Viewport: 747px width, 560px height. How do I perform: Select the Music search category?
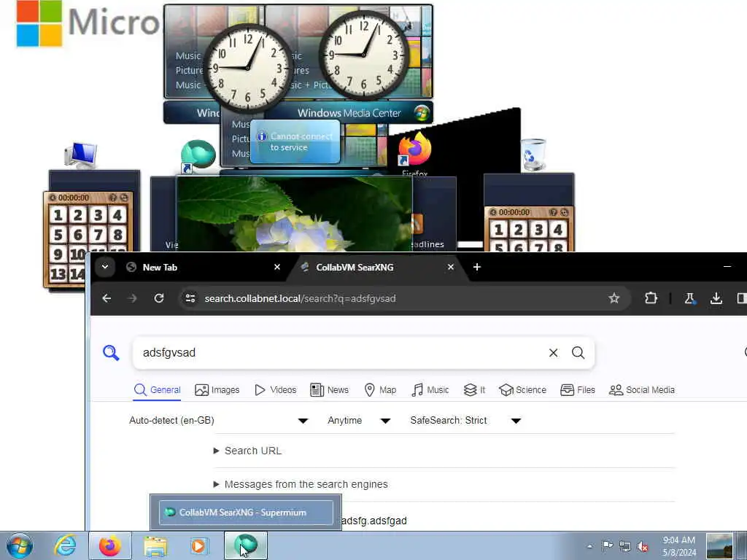pos(430,390)
